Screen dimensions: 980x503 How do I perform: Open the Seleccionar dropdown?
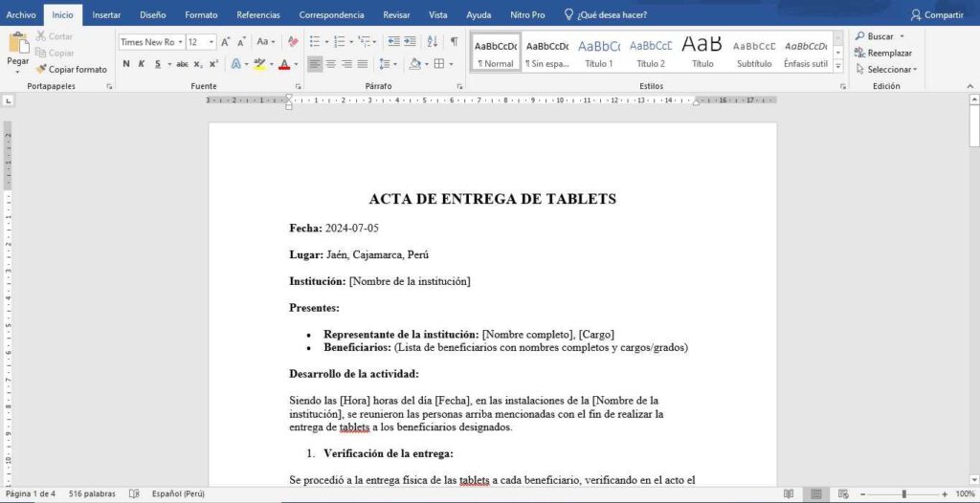tap(886, 70)
